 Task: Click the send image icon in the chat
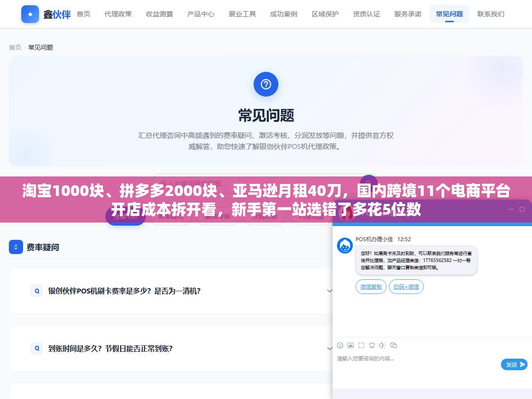(x=351, y=345)
